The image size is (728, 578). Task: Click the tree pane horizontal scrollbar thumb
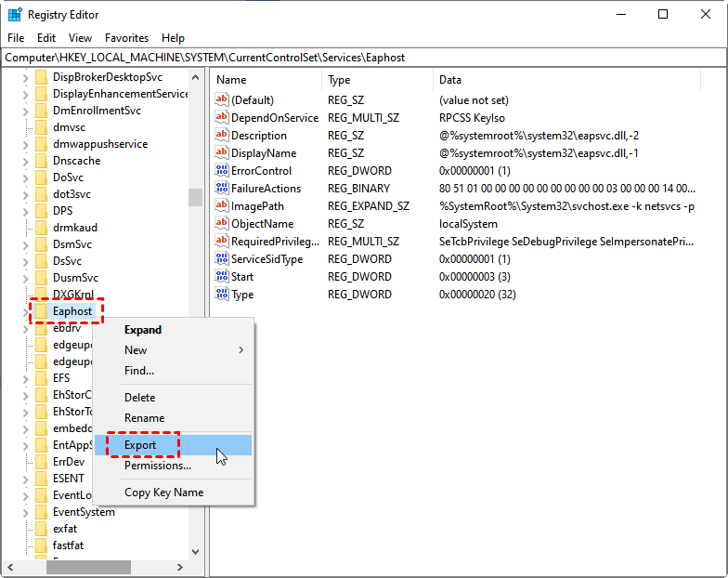point(88,567)
